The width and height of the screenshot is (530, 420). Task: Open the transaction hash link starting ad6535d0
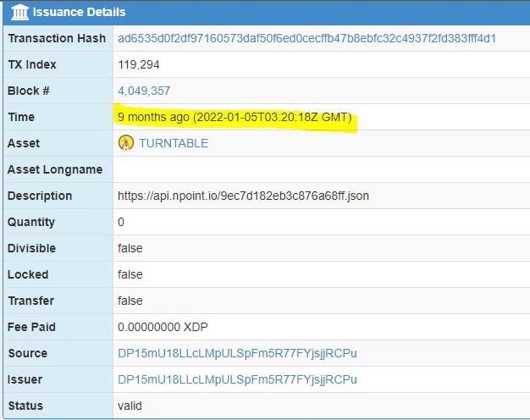point(306,38)
